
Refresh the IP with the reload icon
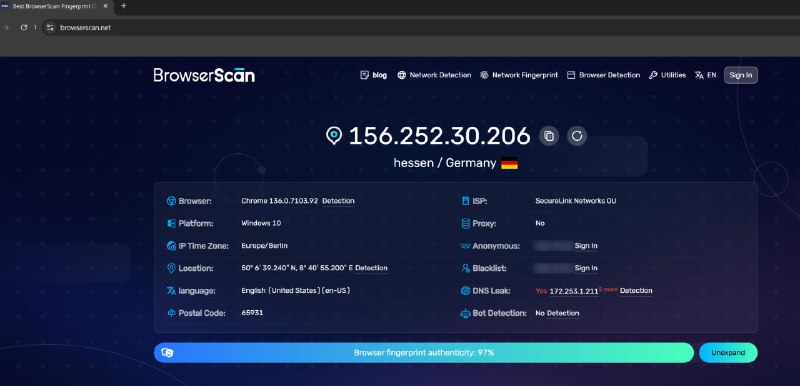click(x=577, y=136)
